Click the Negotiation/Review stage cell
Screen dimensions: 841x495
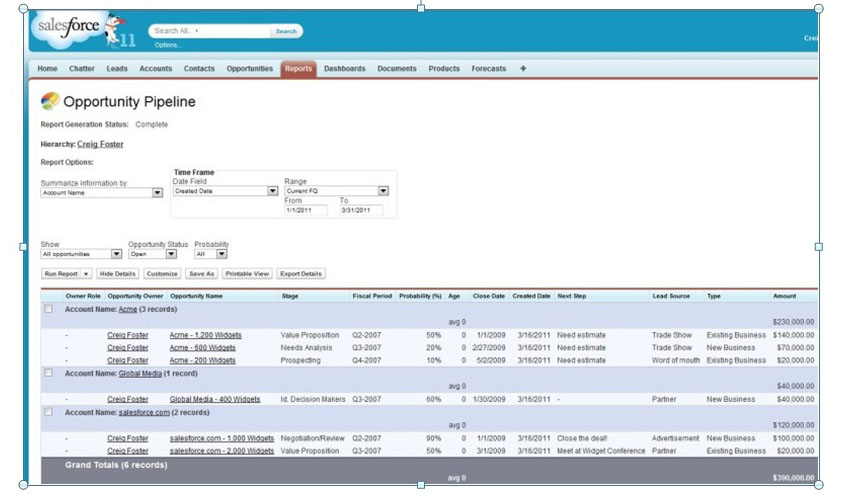[313, 438]
